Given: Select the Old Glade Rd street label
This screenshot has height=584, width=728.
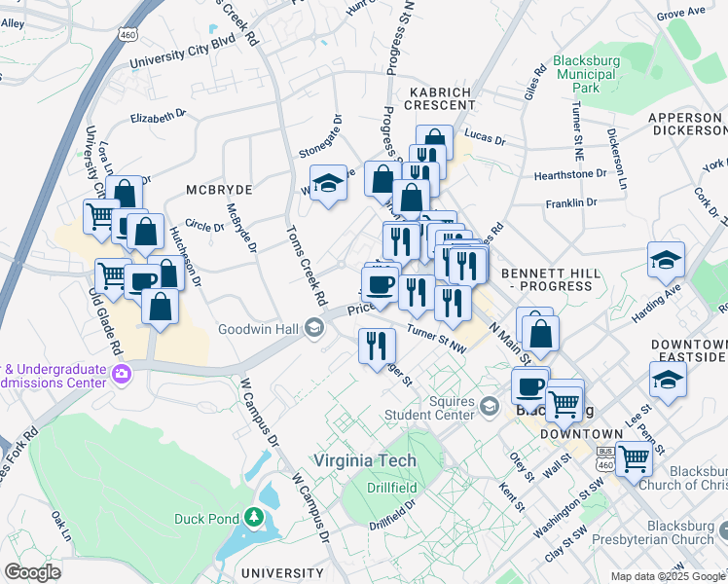Looking at the screenshot, I should pos(105,322).
